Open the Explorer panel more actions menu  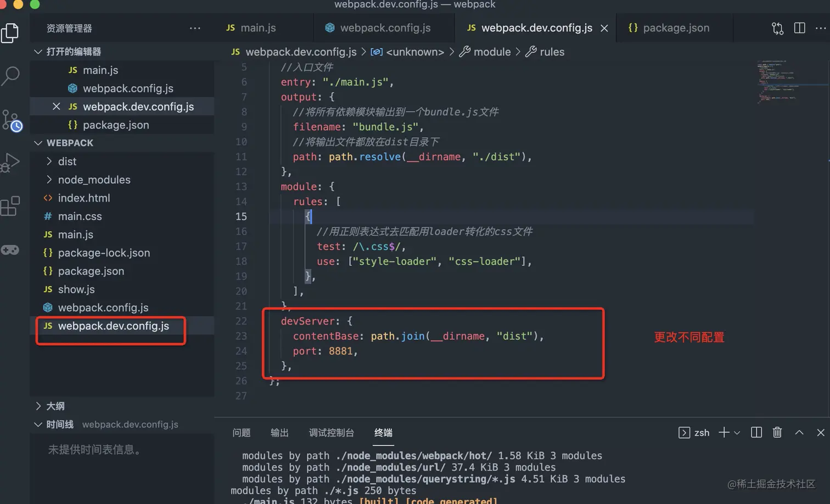pyautogui.click(x=195, y=29)
